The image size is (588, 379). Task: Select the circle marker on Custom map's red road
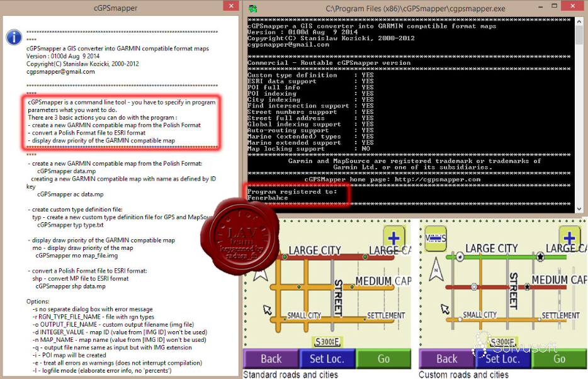pyautogui.click(x=475, y=287)
